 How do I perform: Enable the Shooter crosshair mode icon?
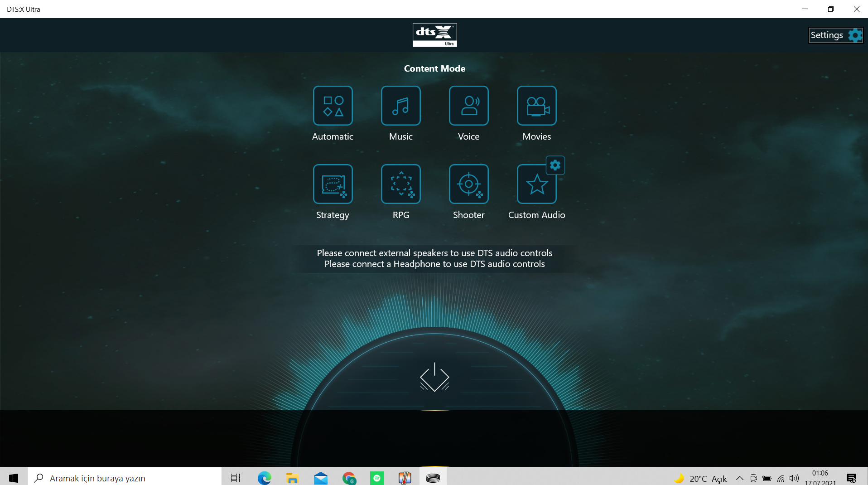pyautogui.click(x=469, y=184)
